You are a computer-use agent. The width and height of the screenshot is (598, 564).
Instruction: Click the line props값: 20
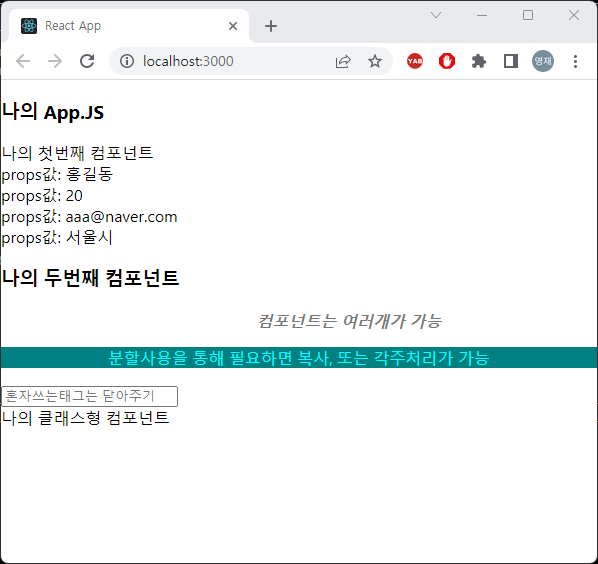(42, 196)
